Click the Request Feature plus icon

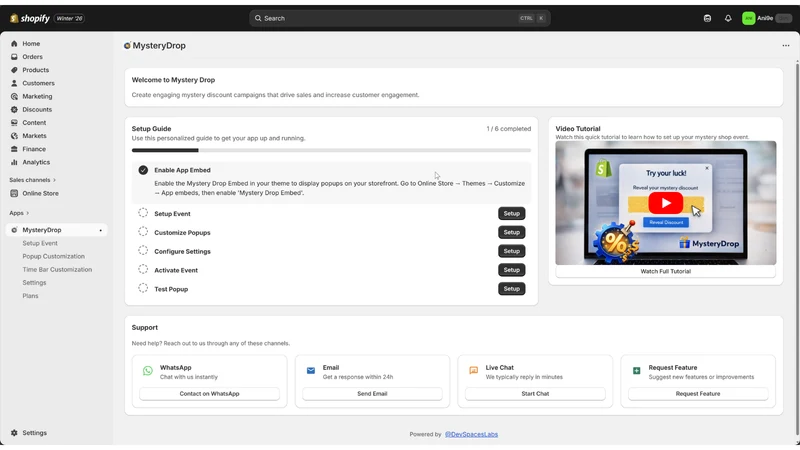(636, 370)
